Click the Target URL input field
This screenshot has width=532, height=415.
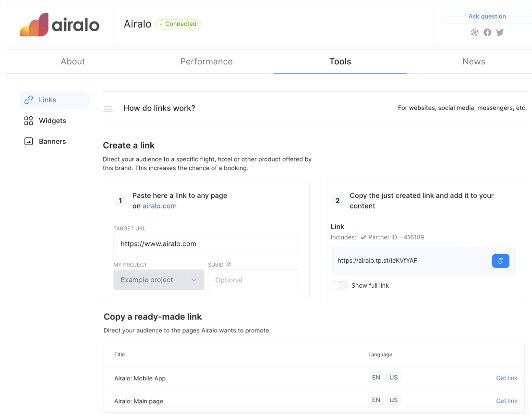coord(206,244)
